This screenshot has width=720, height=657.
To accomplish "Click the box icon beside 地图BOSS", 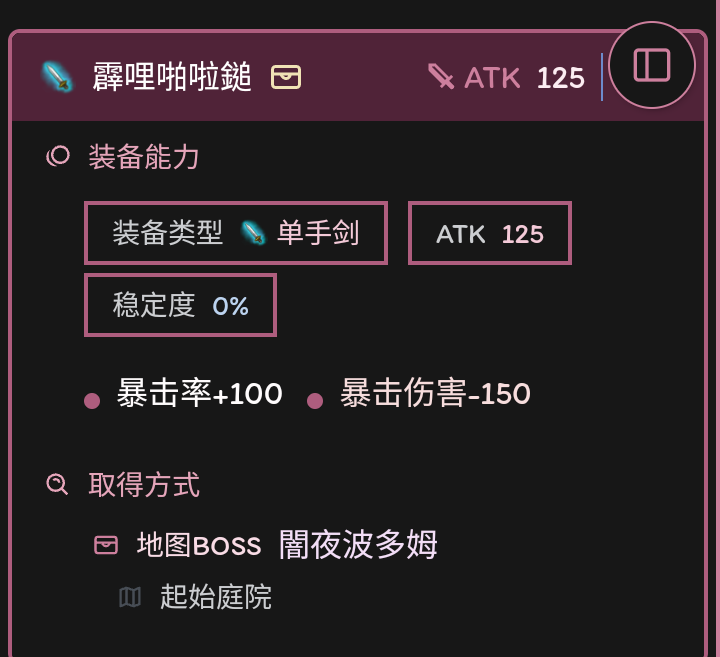I will click(106, 545).
